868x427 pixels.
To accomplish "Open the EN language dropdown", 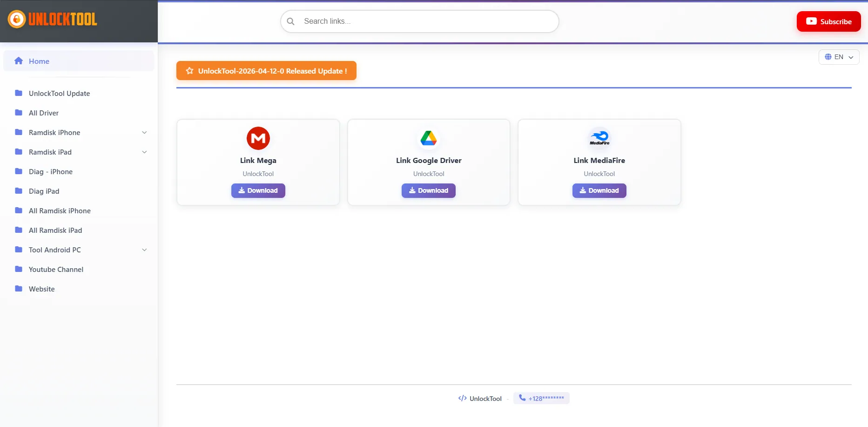I will coord(839,57).
